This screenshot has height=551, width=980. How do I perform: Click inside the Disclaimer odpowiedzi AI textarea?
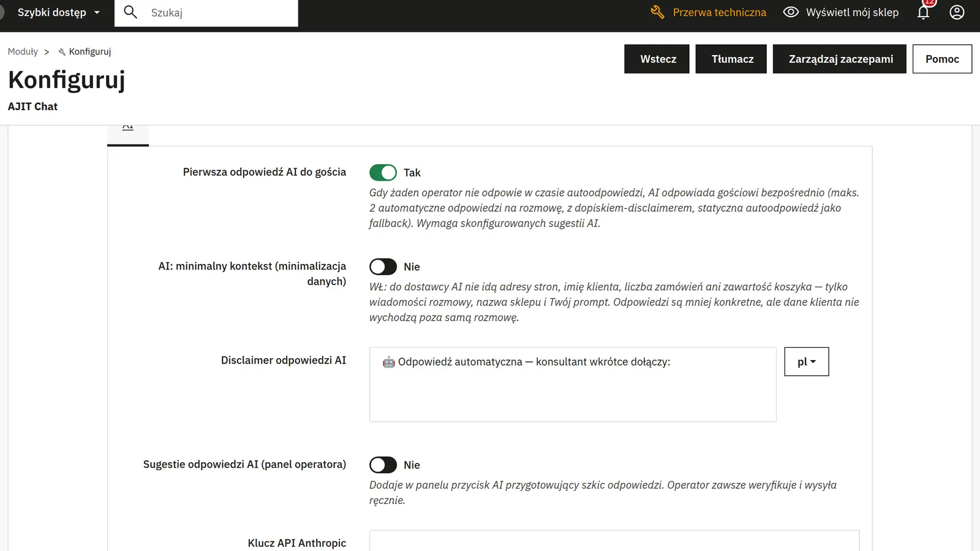(573, 384)
